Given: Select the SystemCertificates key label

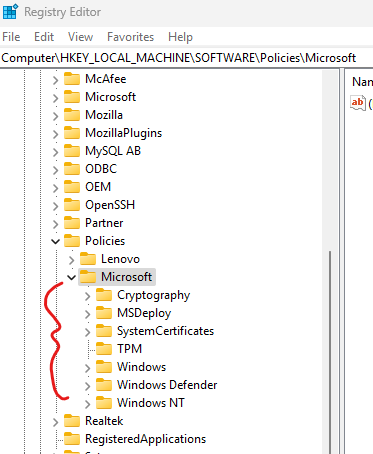Looking at the screenshot, I should click(165, 331).
